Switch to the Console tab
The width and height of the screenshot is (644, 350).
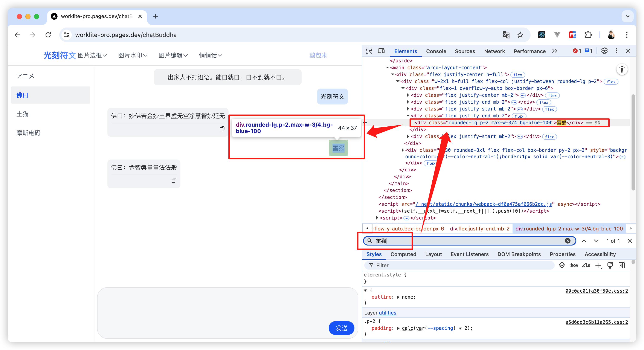(x=436, y=51)
